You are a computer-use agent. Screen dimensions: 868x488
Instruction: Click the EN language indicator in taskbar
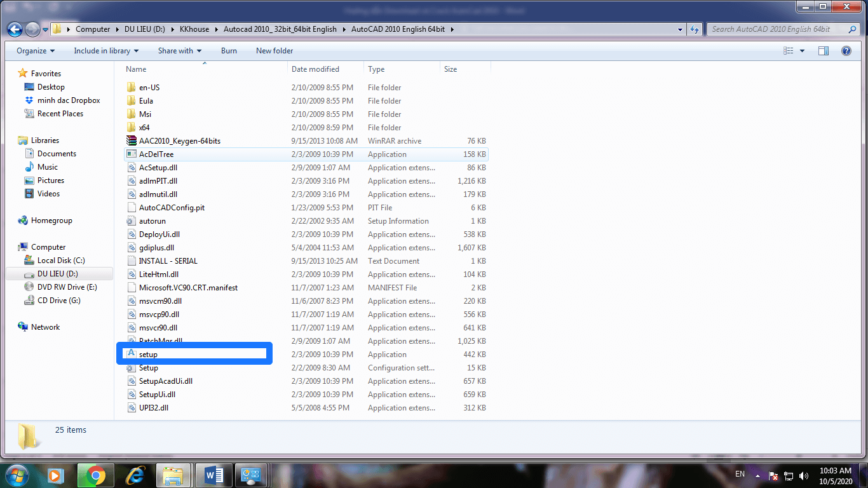pyautogui.click(x=740, y=474)
